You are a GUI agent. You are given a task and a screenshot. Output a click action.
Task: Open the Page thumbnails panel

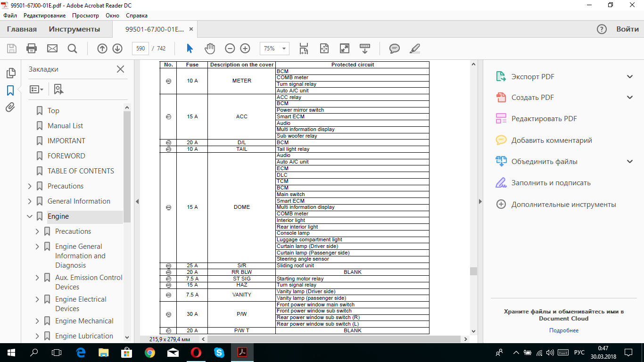coord(10,73)
